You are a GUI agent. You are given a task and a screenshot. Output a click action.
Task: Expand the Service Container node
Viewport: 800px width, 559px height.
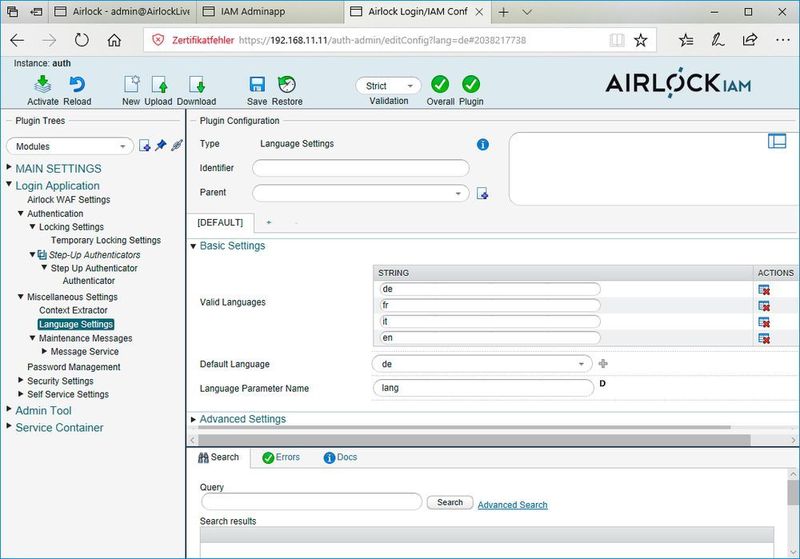pyautogui.click(x=9, y=425)
